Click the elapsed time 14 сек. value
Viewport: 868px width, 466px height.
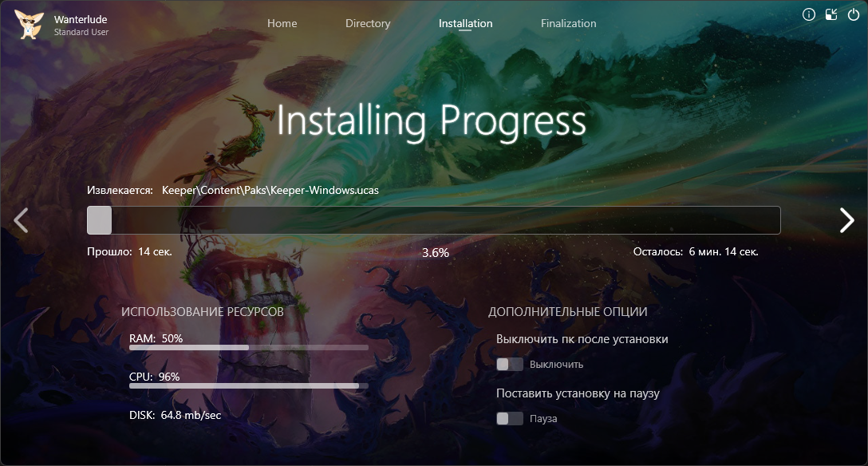pos(155,252)
